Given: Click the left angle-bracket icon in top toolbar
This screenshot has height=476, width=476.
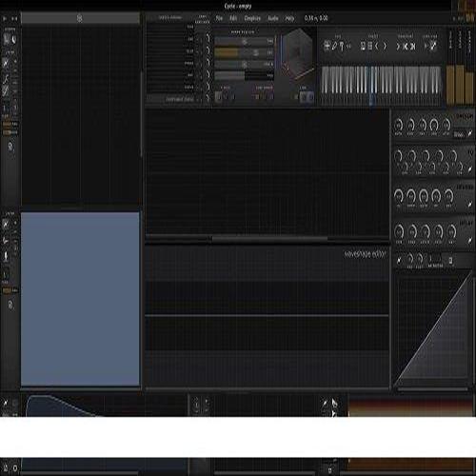Looking at the screenshot, I should point(377,47).
